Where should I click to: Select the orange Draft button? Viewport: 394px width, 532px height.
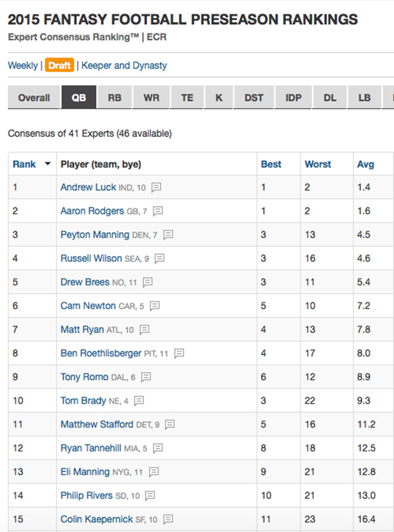(x=59, y=65)
